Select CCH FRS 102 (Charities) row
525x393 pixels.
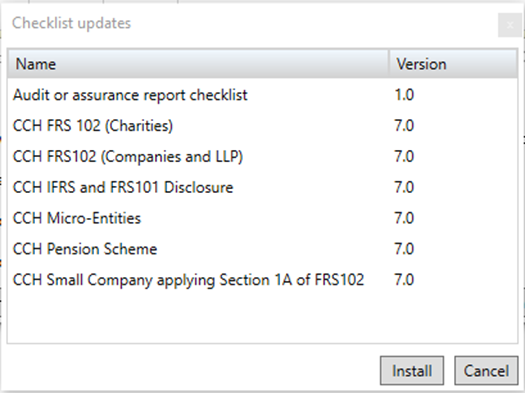[262, 126]
